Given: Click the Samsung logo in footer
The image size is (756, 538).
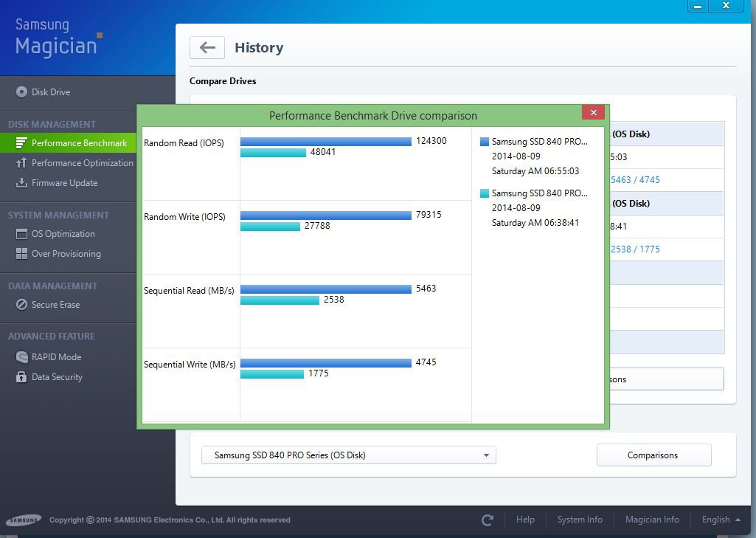Looking at the screenshot, I should point(23,520).
